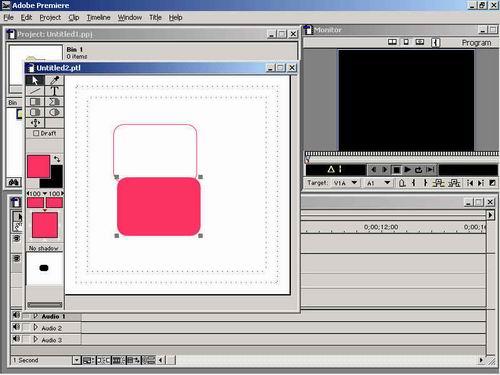Click the red foreground color swatch
500x375 pixels.
(x=38, y=166)
